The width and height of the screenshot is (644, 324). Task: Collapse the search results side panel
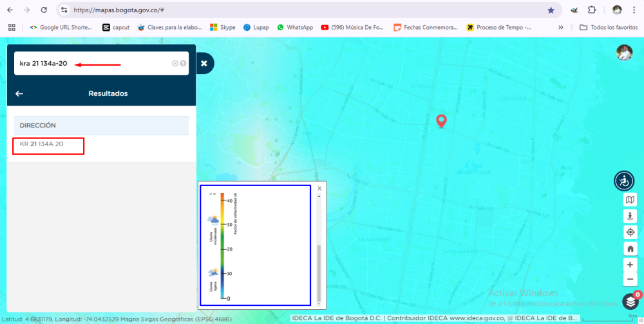[x=204, y=63]
